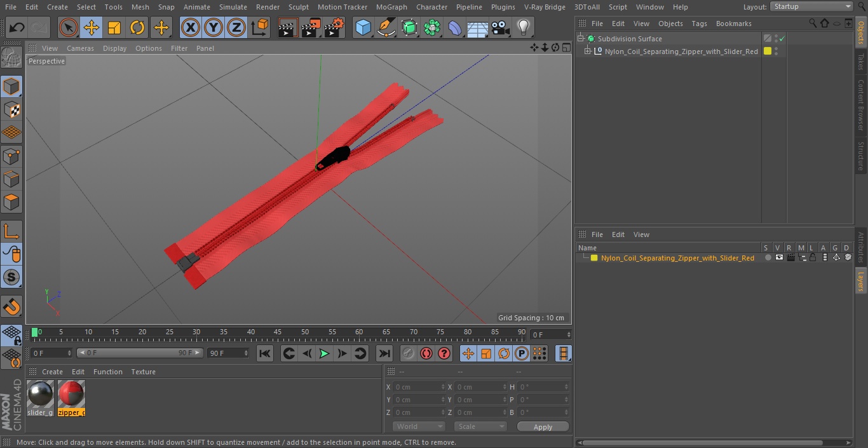Open the Deformer bend icon
The height and width of the screenshot is (448, 868).
pyautogui.click(x=455, y=27)
